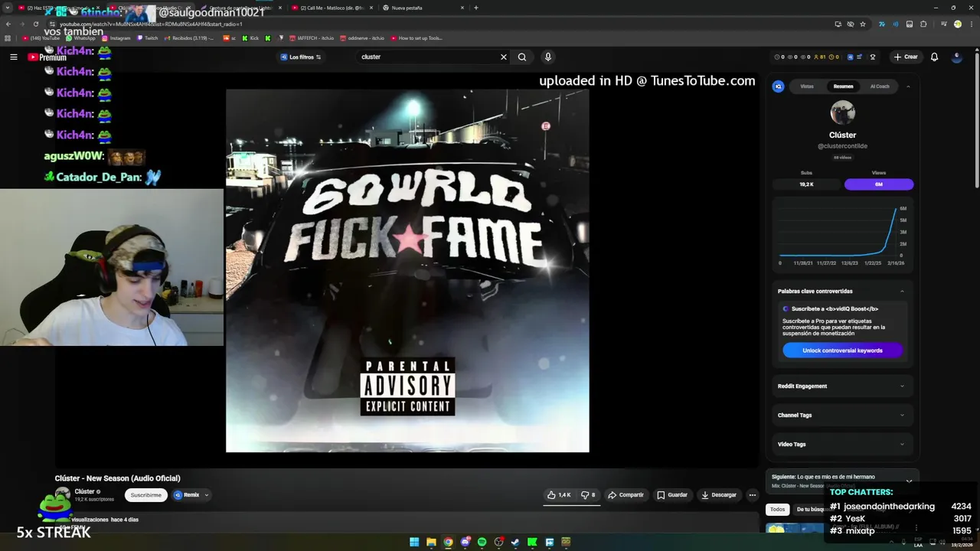The height and width of the screenshot is (551, 980).
Task: Like the video (1,4 K thumbs up)
Action: 560,495
